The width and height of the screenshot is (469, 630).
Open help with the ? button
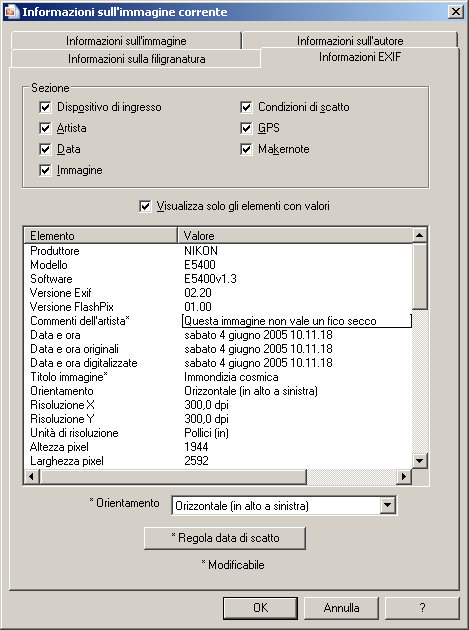pyautogui.click(x=422, y=608)
